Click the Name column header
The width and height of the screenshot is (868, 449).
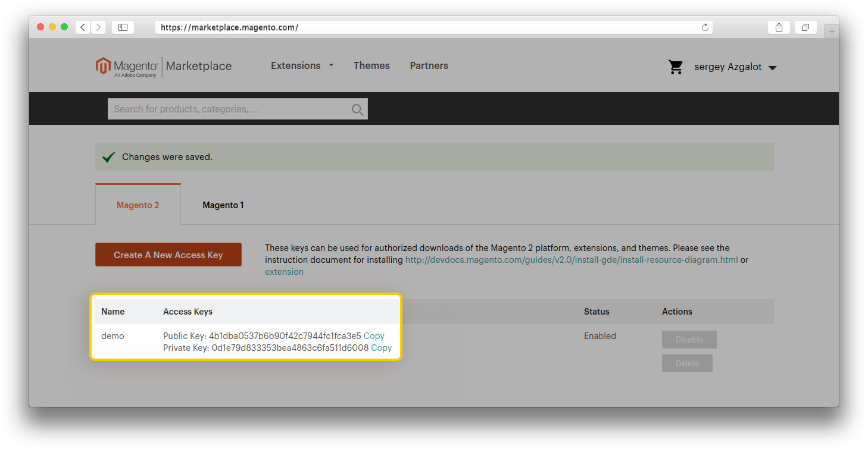click(113, 312)
